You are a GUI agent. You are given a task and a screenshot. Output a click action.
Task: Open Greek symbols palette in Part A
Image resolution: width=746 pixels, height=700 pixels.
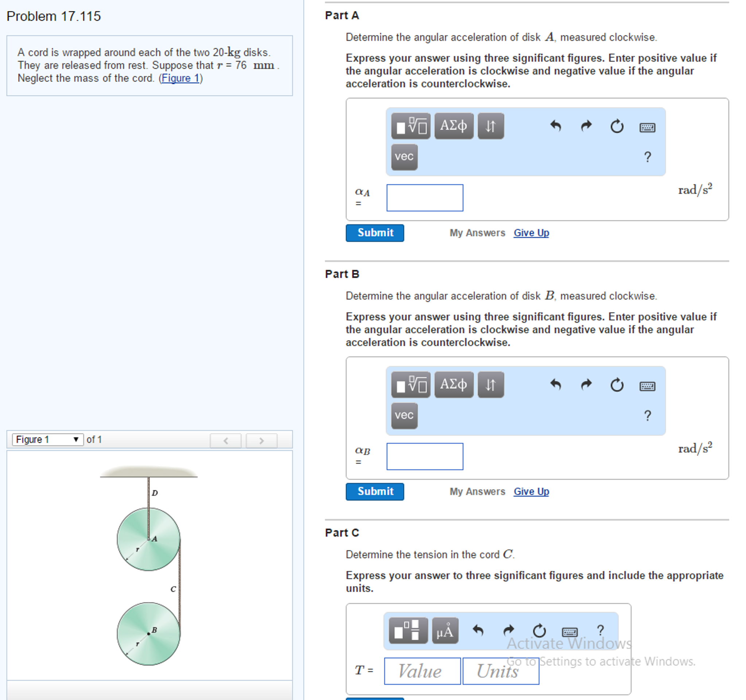(x=454, y=126)
